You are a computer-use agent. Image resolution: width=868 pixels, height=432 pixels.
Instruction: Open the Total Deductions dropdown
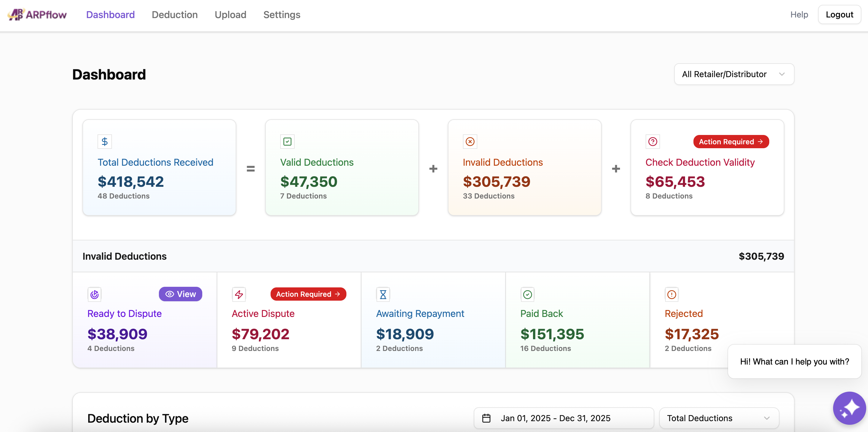[x=718, y=418]
